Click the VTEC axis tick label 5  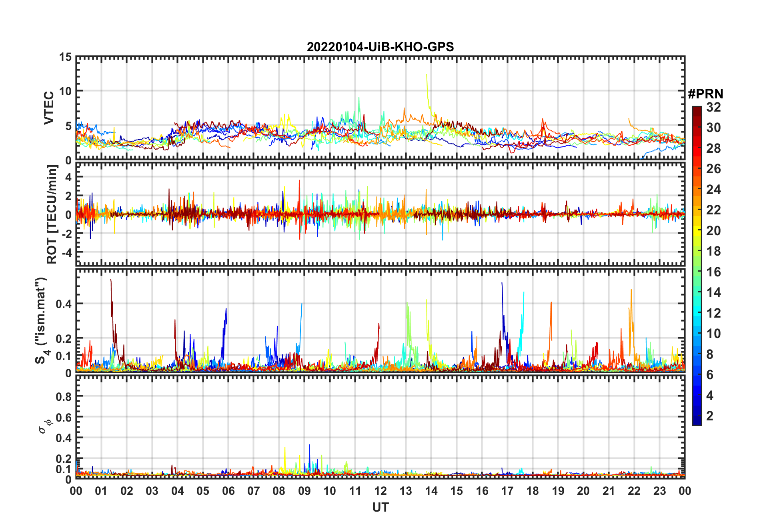[x=68, y=126]
